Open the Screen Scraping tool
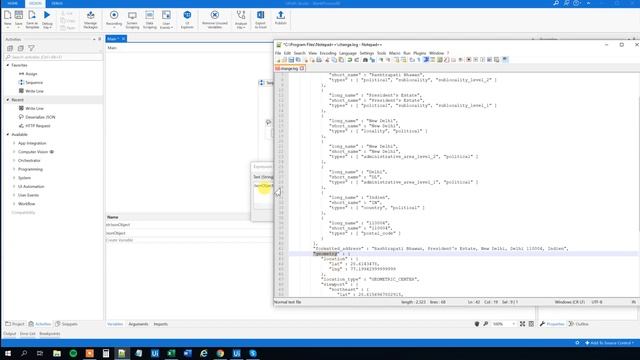 tap(132, 20)
